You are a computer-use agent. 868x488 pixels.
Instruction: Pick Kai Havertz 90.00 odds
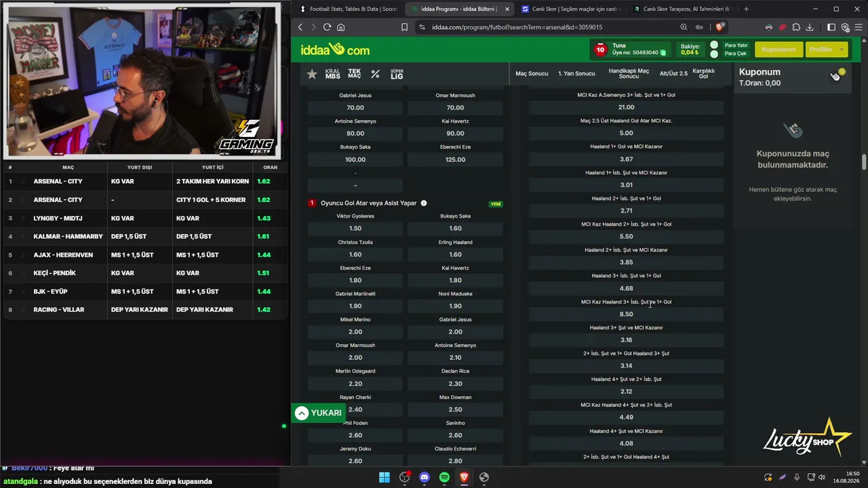click(455, 134)
